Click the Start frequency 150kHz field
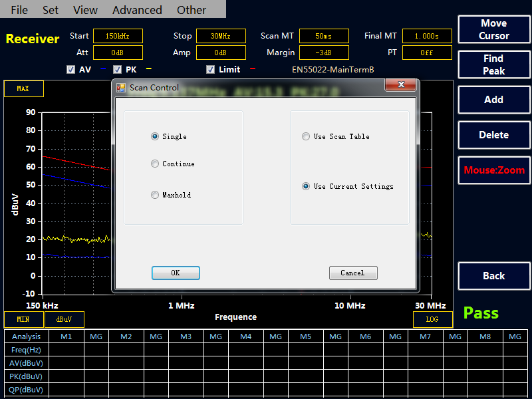The height and width of the screenshot is (399, 532). click(x=118, y=36)
